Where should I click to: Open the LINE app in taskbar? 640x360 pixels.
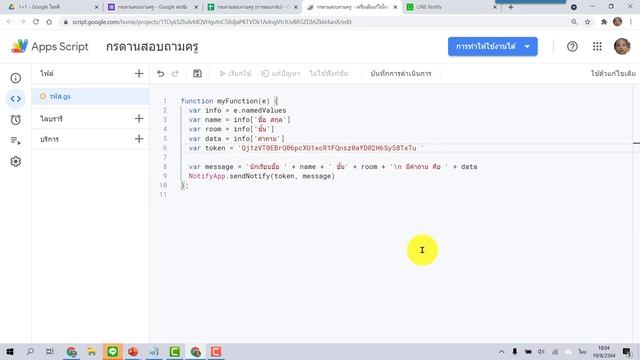point(113,351)
